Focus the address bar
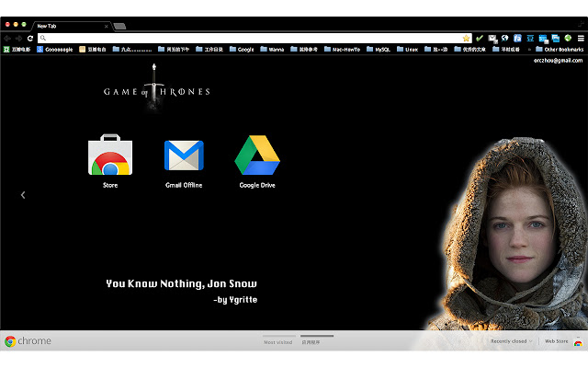The image size is (588, 368). click(254, 39)
